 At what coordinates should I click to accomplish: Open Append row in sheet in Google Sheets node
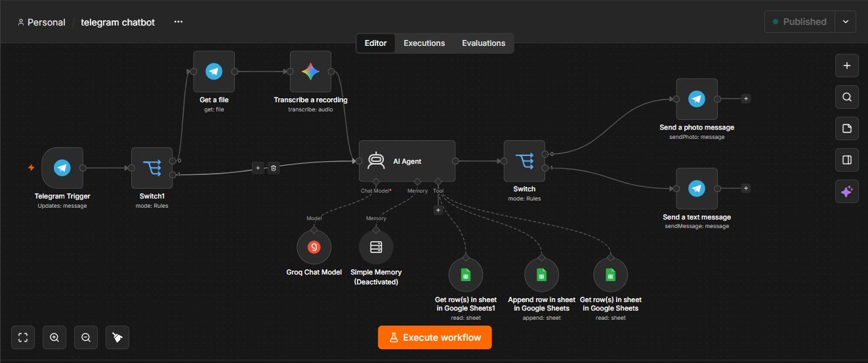click(541, 275)
